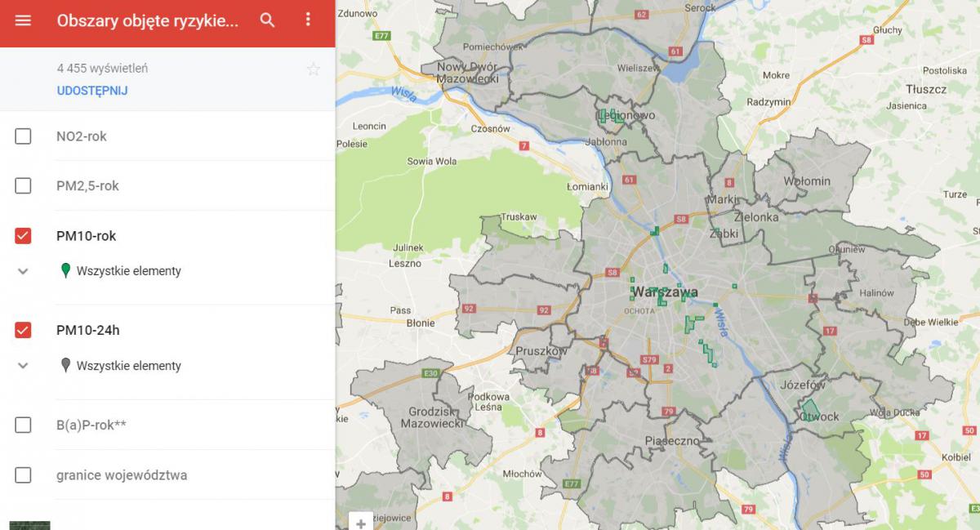Click the Piaseczno label on the map
The image size is (980, 530).
pos(672,440)
